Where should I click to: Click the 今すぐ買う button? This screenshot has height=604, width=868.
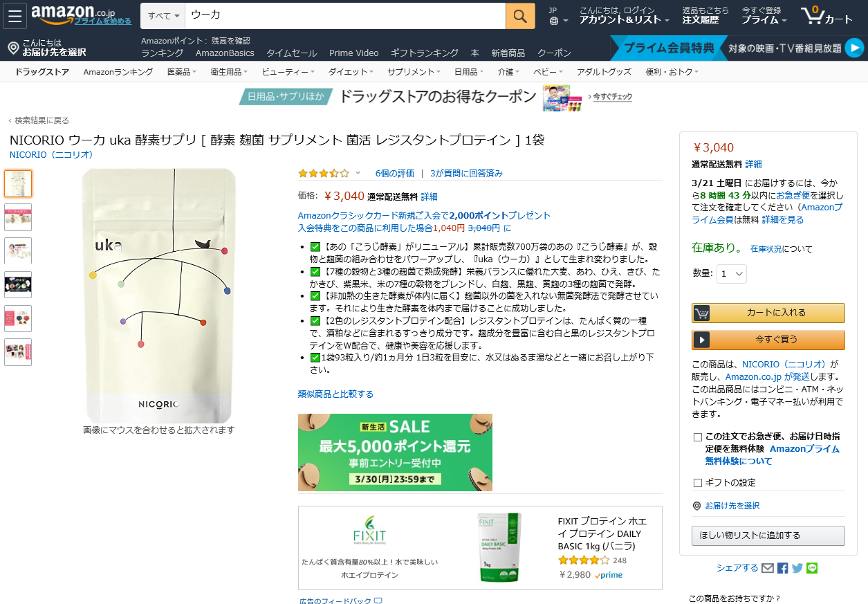pos(768,340)
